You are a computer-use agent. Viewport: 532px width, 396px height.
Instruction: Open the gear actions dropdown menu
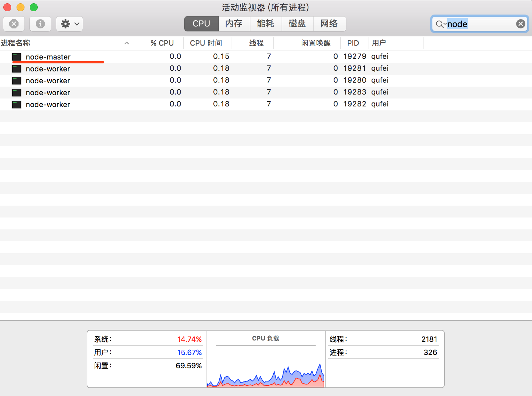tap(69, 24)
